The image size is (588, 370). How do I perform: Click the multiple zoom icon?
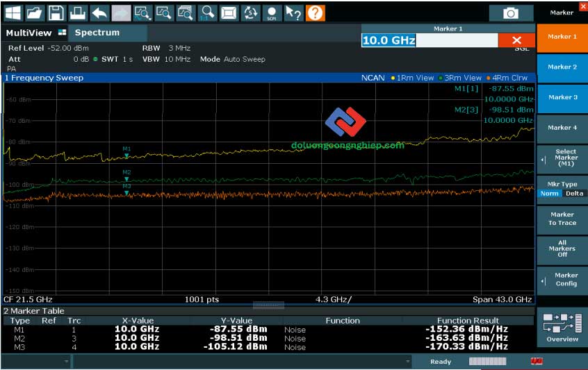tap(186, 13)
